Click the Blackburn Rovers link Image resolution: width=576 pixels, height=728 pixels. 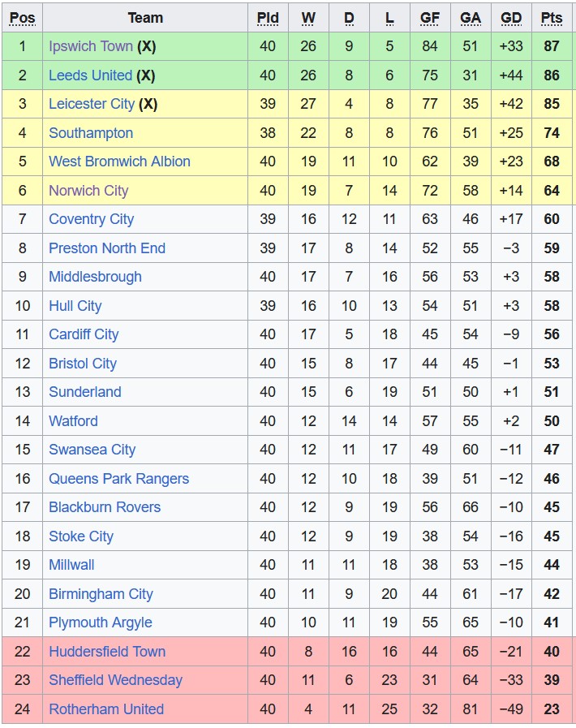[105, 507]
